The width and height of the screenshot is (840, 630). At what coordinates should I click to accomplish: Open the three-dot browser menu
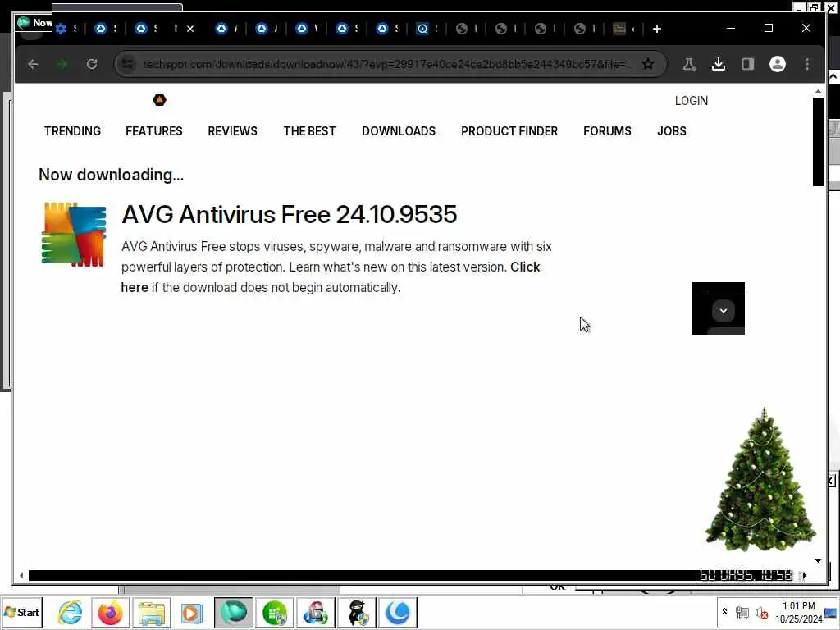click(807, 64)
